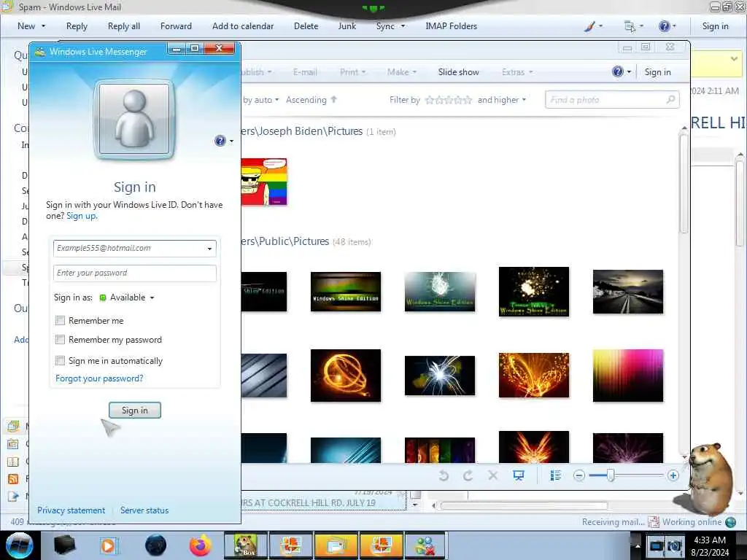
Task: Open the Messenger help icon
Action: (220, 141)
